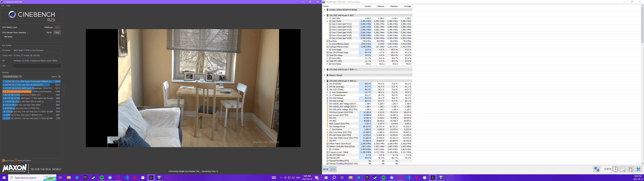Select the Bus Clock sensor row
This screenshot has width=644, height=181.
tap(367, 41)
